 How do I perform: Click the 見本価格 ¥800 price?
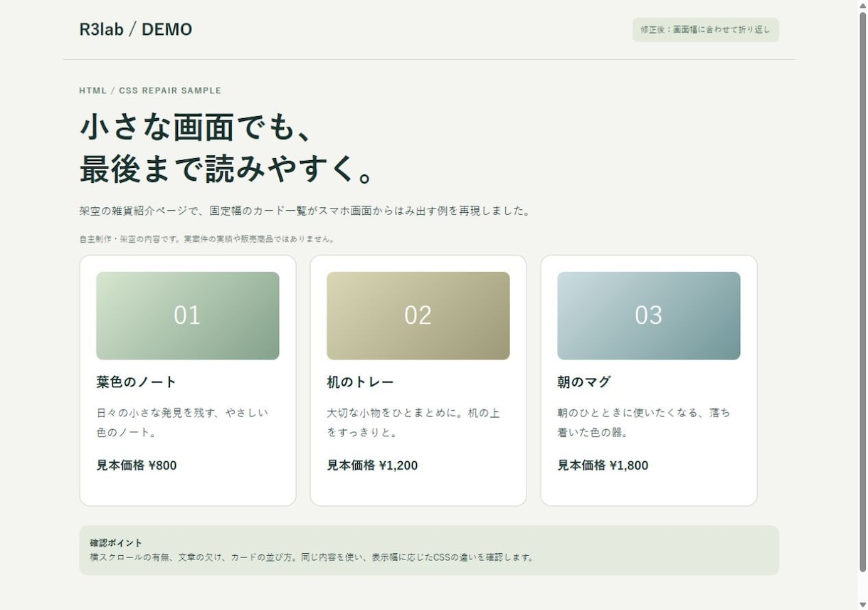(x=137, y=466)
